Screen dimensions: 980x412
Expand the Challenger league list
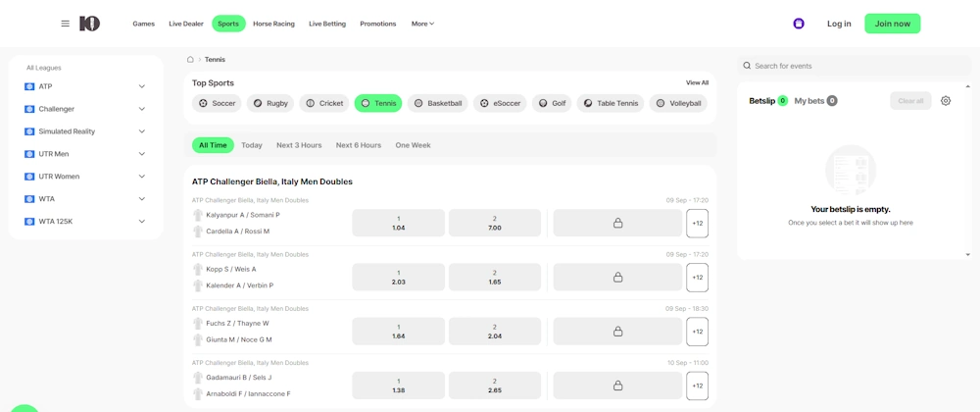click(142, 109)
